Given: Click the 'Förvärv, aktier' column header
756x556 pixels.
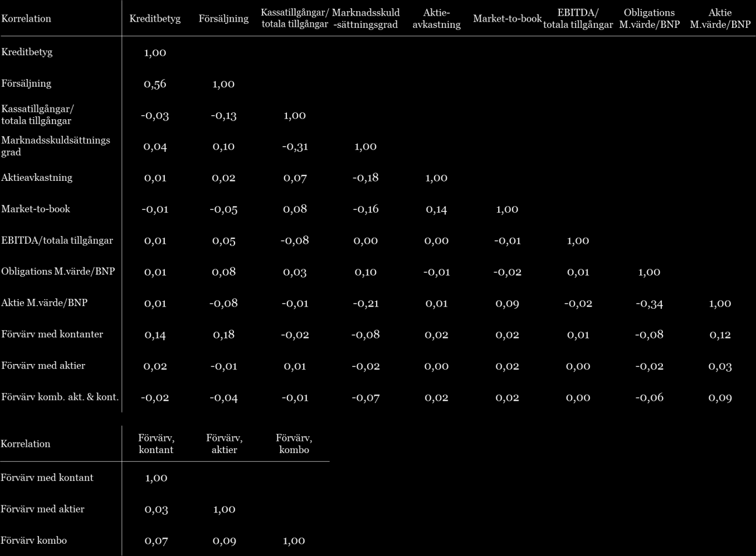Looking at the screenshot, I should [224, 444].
